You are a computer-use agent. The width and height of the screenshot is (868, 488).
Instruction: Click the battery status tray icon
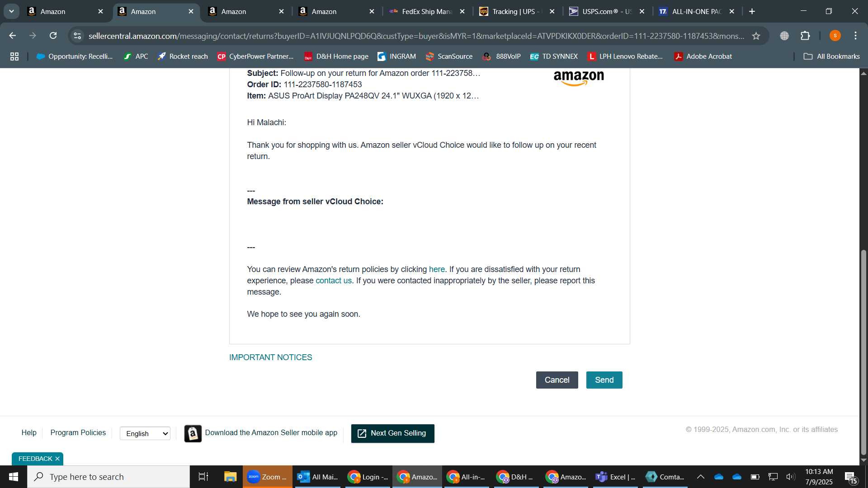pyautogui.click(x=755, y=477)
